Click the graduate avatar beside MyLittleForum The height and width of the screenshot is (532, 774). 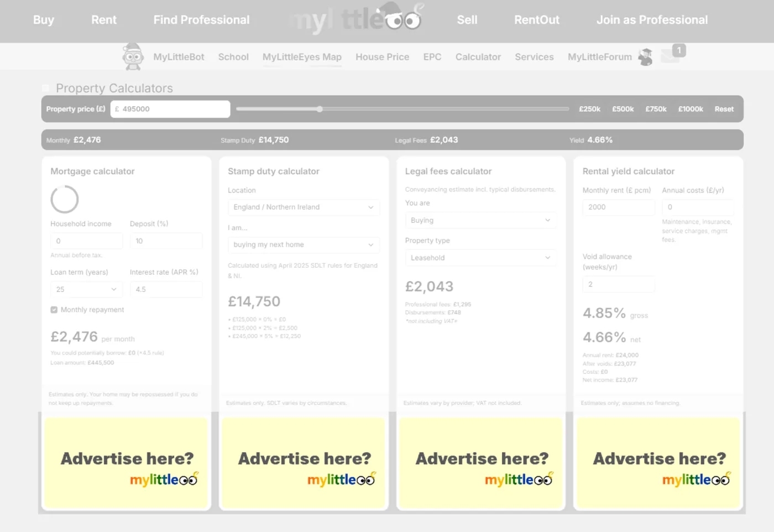[645, 57]
